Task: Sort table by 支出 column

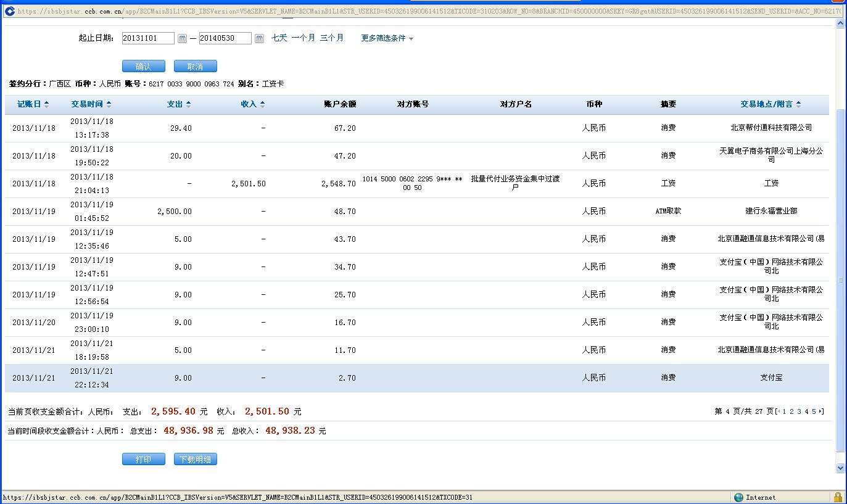Action: pos(179,104)
